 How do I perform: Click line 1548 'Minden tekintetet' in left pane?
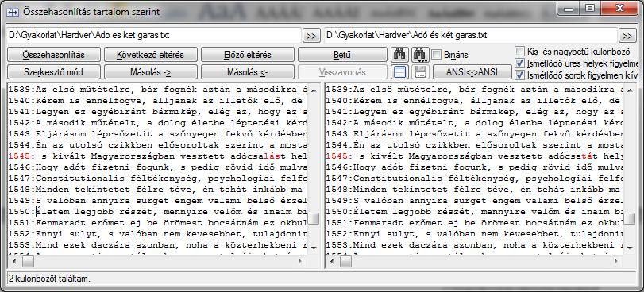[x=158, y=190]
